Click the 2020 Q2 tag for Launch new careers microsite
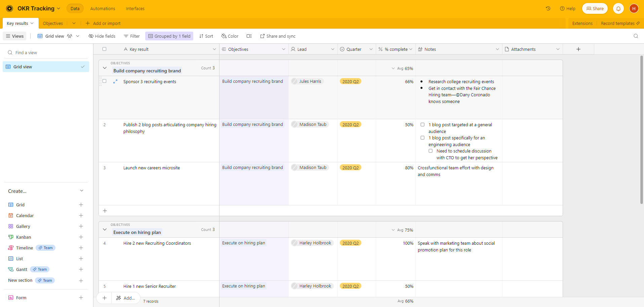The width and height of the screenshot is (644, 307). [x=350, y=168]
